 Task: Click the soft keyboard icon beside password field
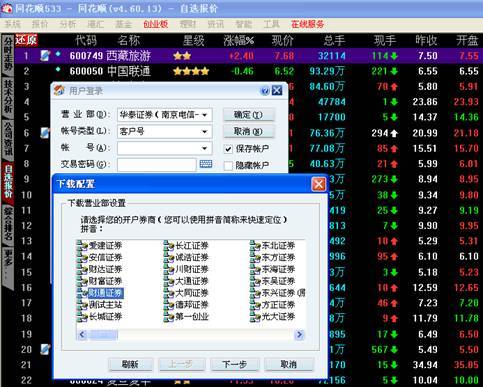pyautogui.click(x=206, y=164)
